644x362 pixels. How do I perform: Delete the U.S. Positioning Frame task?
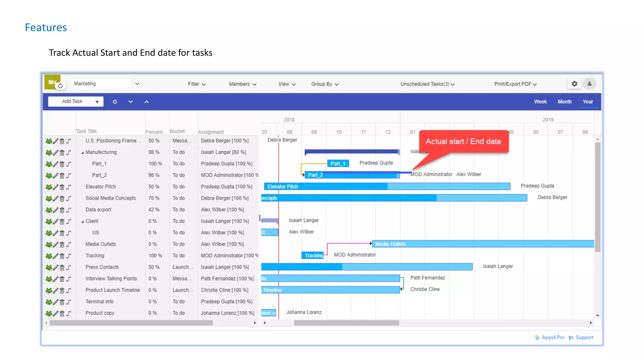(x=62, y=141)
